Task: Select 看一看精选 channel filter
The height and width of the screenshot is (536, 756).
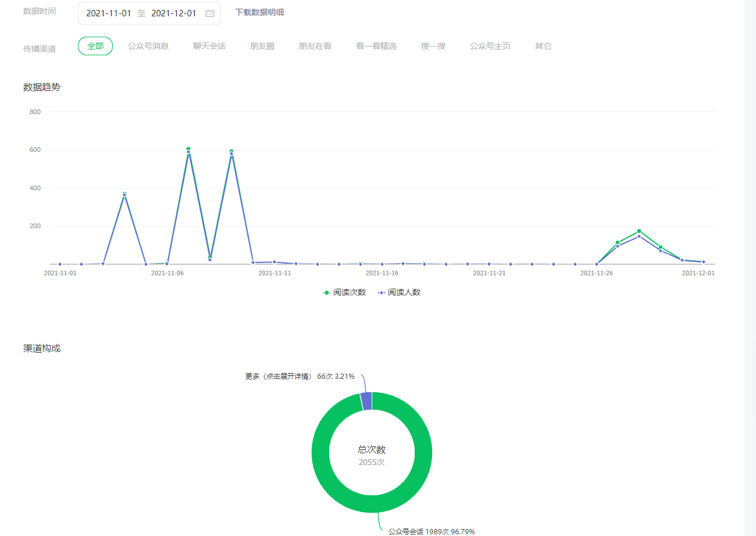Action: click(376, 46)
